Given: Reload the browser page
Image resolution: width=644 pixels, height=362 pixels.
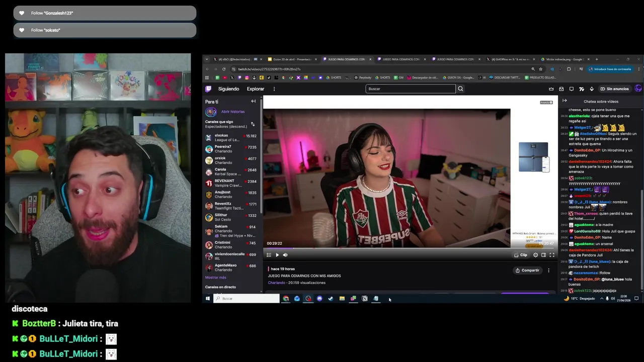Looking at the screenshot, I should pyautogui.click(x=224, y=69).
